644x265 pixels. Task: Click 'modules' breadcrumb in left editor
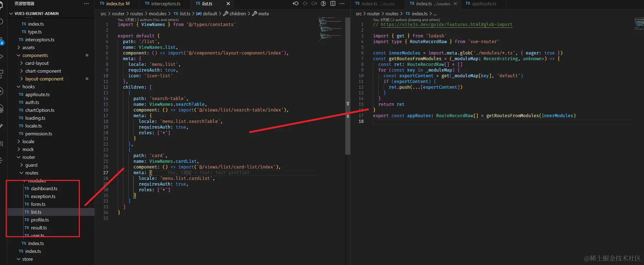(158, 14)
